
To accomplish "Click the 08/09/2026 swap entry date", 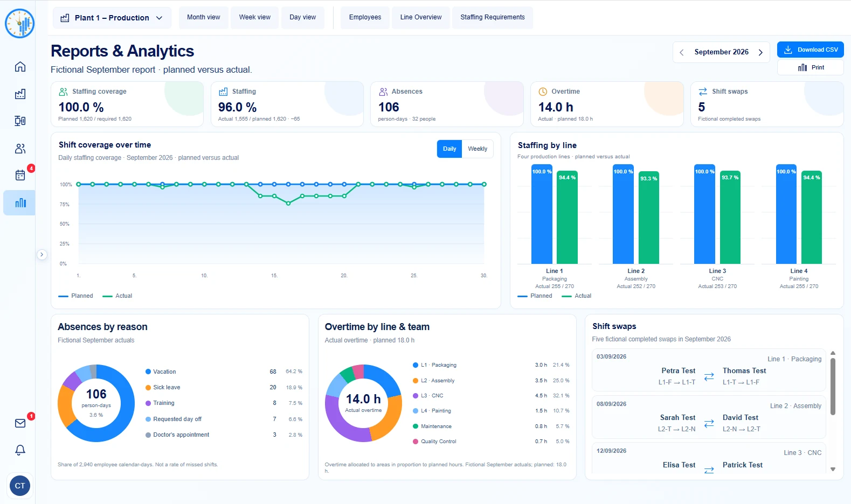I will click(611, 404).
